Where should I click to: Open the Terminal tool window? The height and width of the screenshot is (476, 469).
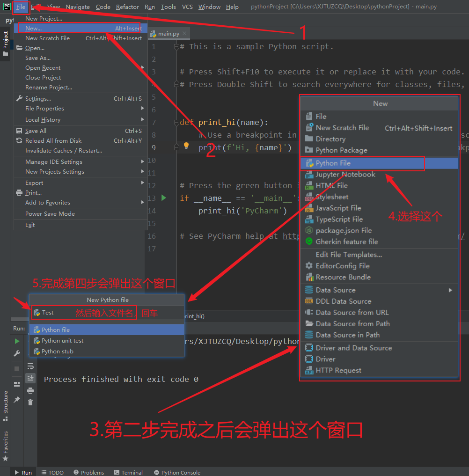tap(128, 472)
